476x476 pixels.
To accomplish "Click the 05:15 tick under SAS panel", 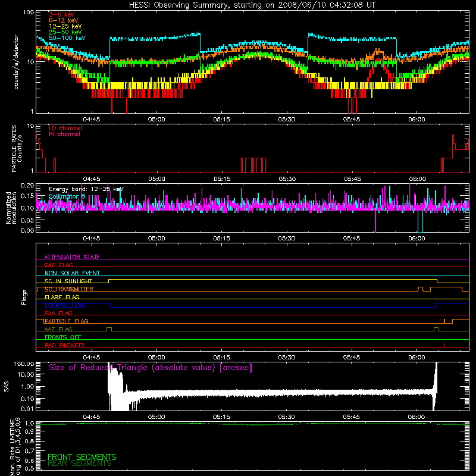I will click(x=221, y=417).
